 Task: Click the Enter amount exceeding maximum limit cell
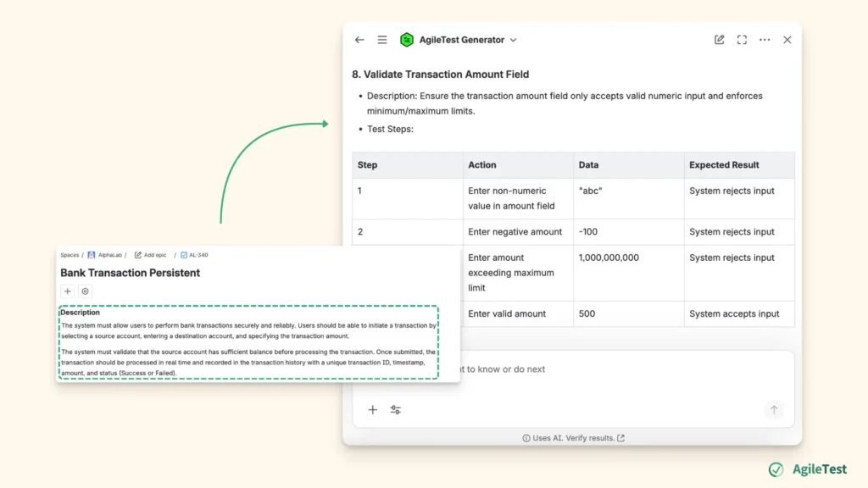point(518,273)
